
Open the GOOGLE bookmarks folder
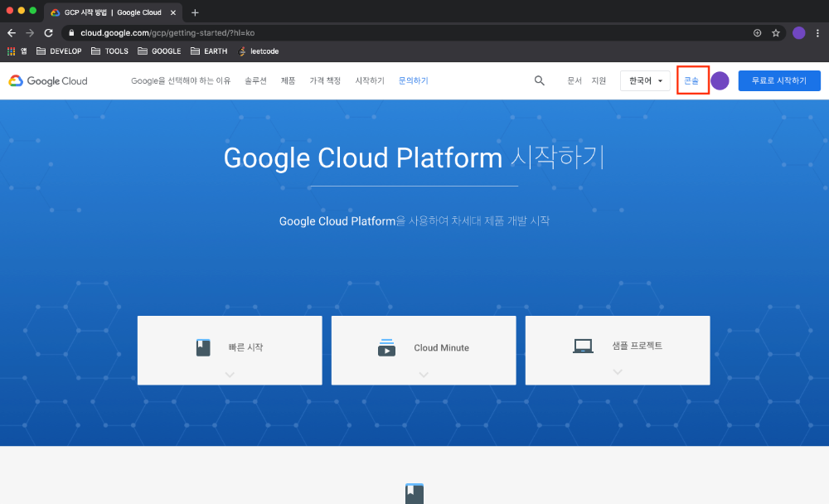[159, 51]
